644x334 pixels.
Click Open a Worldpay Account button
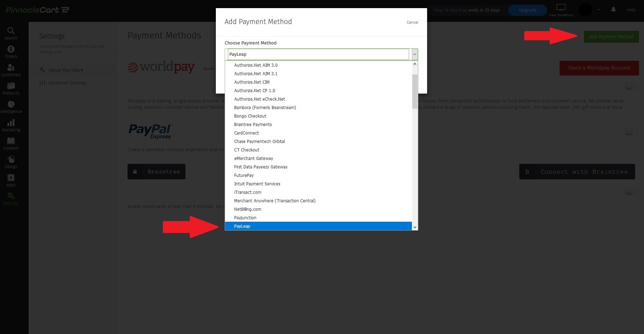[x=599, y=68]
